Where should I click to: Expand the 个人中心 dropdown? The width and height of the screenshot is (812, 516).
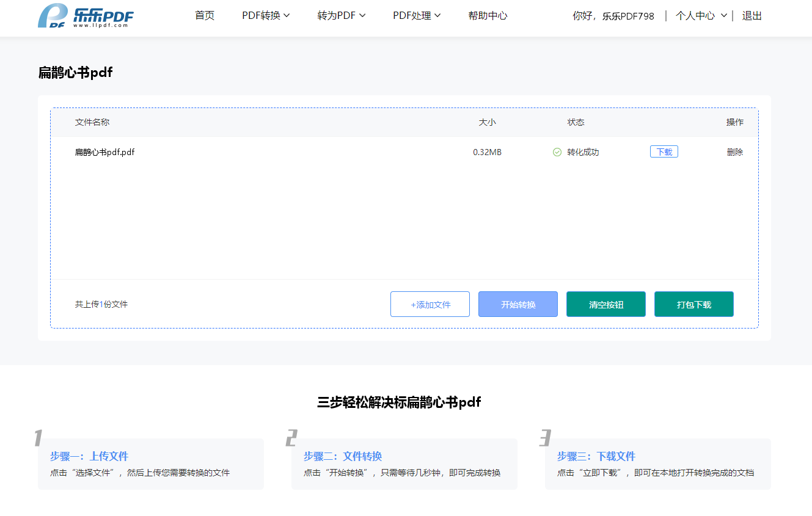click(x=701, y=16)
